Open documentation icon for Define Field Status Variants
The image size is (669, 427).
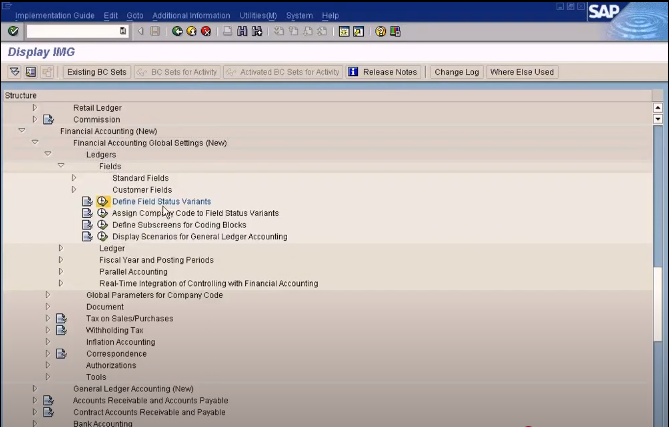[87, 201]
